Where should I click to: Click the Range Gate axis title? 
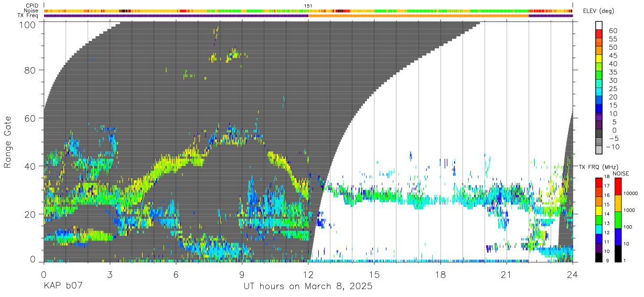pyautogui.click(x=8, y=141)
